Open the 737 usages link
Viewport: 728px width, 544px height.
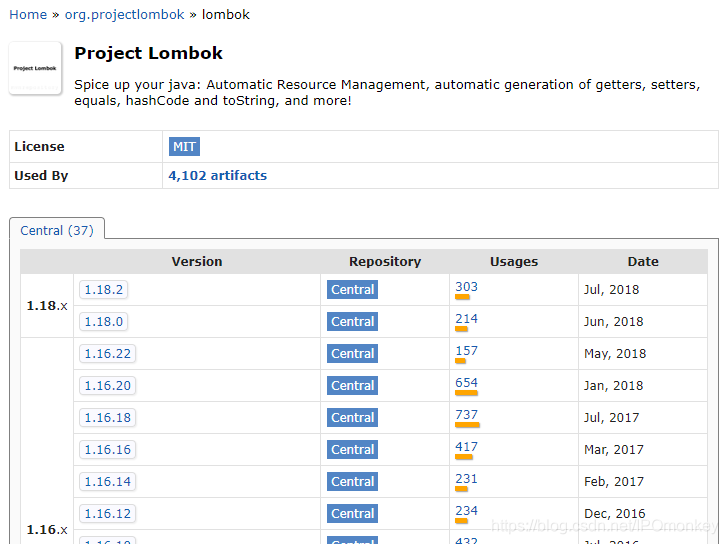[466, 415]
